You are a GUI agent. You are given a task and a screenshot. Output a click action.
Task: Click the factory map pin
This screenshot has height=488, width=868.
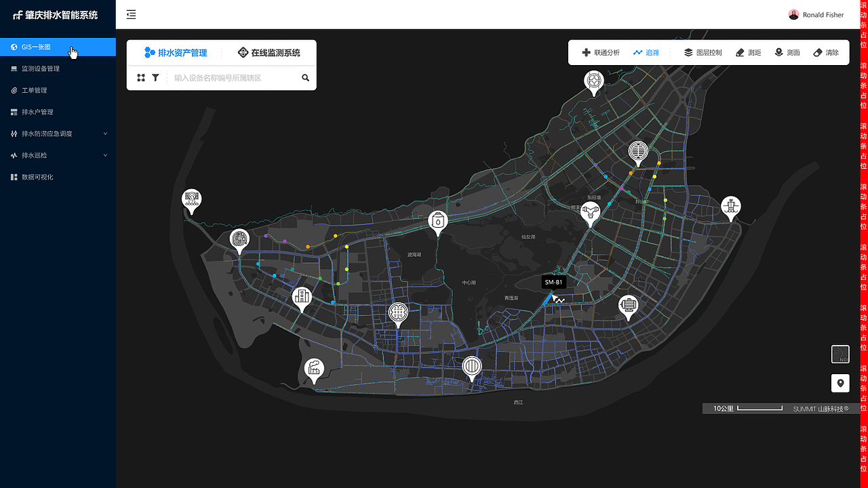(x=313, y=370)
